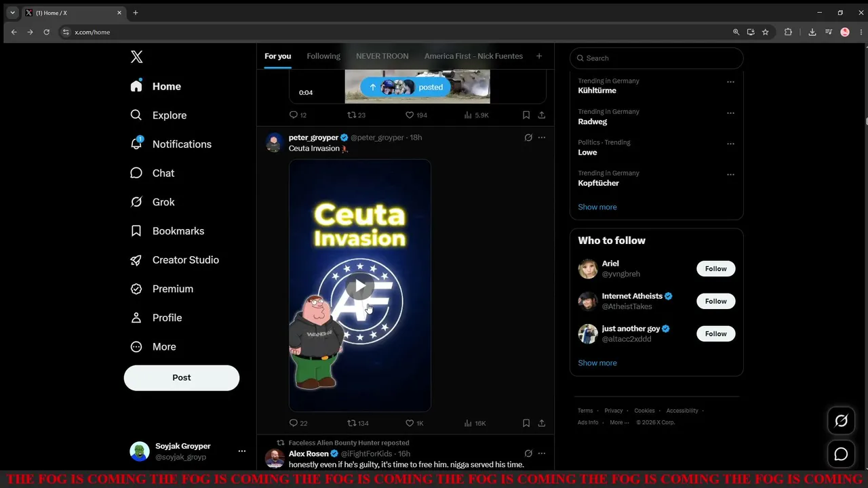The height and width of the screenshot is (488, 868).
Task: Share the peter_groyper Ceuta Invasion post
Action: click(542, 423)
